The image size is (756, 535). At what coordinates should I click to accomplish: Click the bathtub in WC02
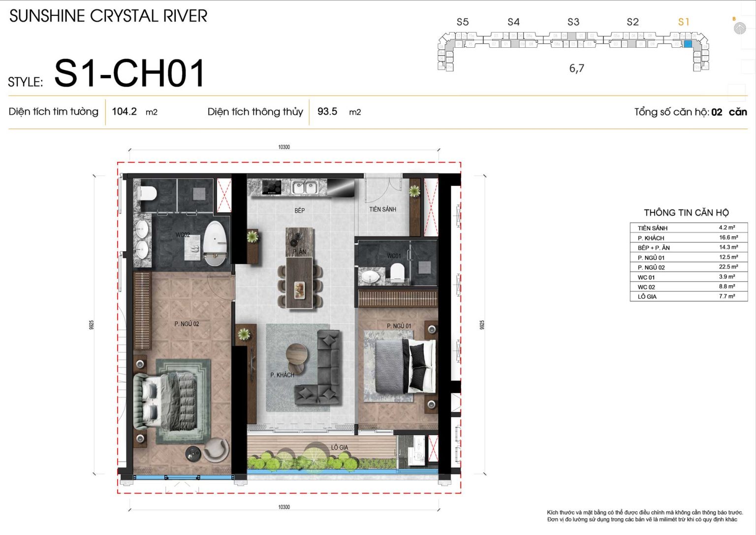215,243
